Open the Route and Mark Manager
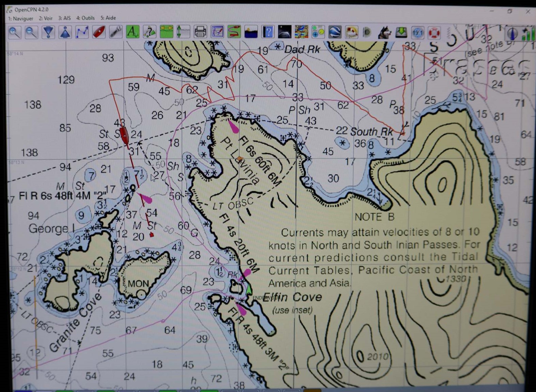536x392 pixels. [217, 32]
